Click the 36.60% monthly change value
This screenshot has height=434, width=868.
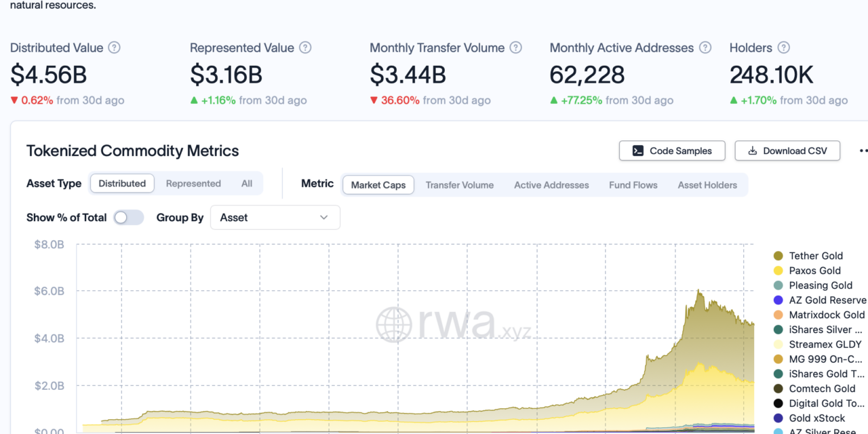(400, 100)
